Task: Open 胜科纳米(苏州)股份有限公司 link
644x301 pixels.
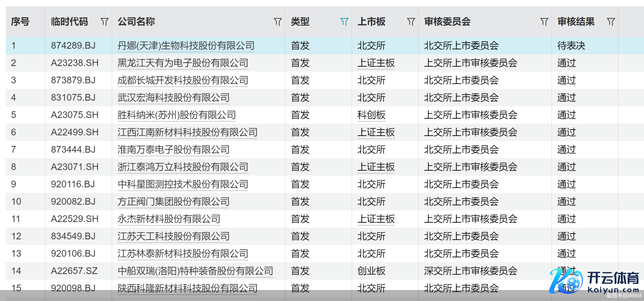Action: pyautogui.click(x=177, y=115)
